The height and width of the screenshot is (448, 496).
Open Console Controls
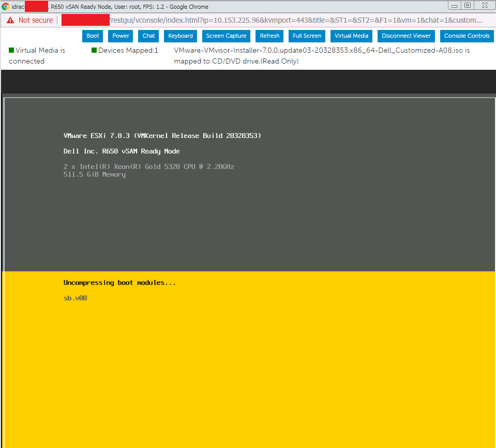point(467,36)
